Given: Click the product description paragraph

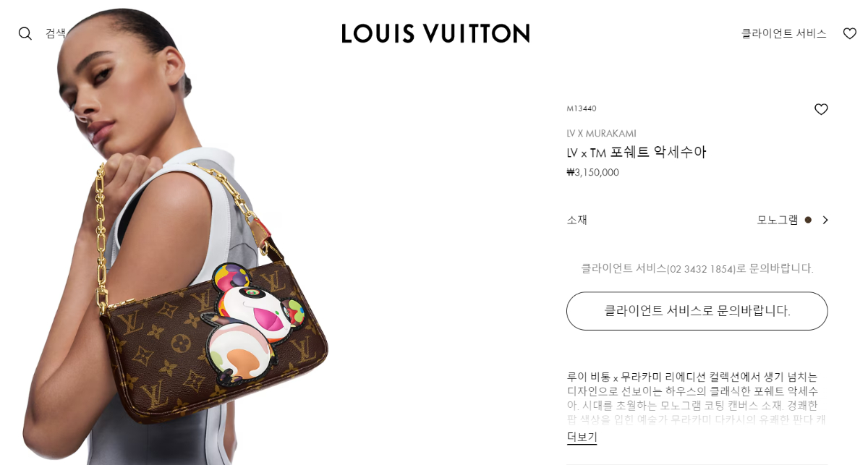Looking at the screenshot, I should tap(696, 398).
